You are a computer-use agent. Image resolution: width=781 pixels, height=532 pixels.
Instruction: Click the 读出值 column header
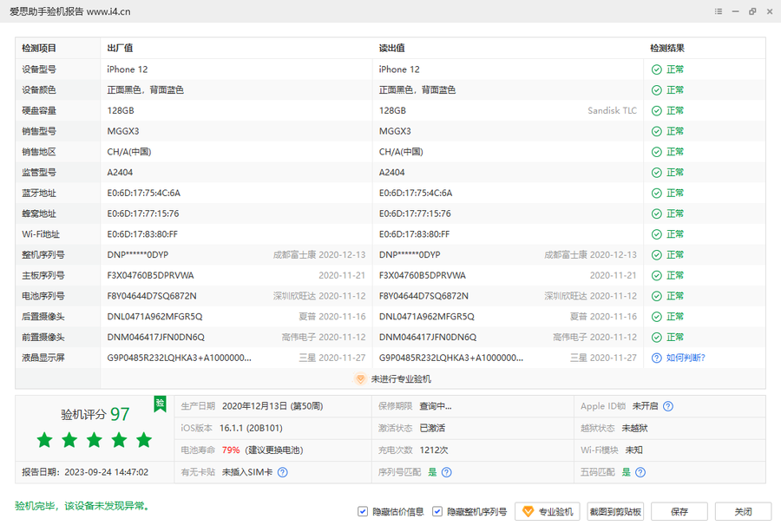pos(392,49)
